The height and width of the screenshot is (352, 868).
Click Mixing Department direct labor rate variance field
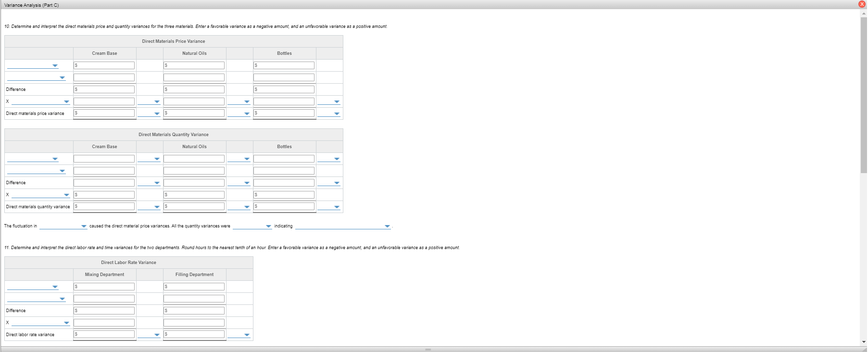(x=104, y=334)
